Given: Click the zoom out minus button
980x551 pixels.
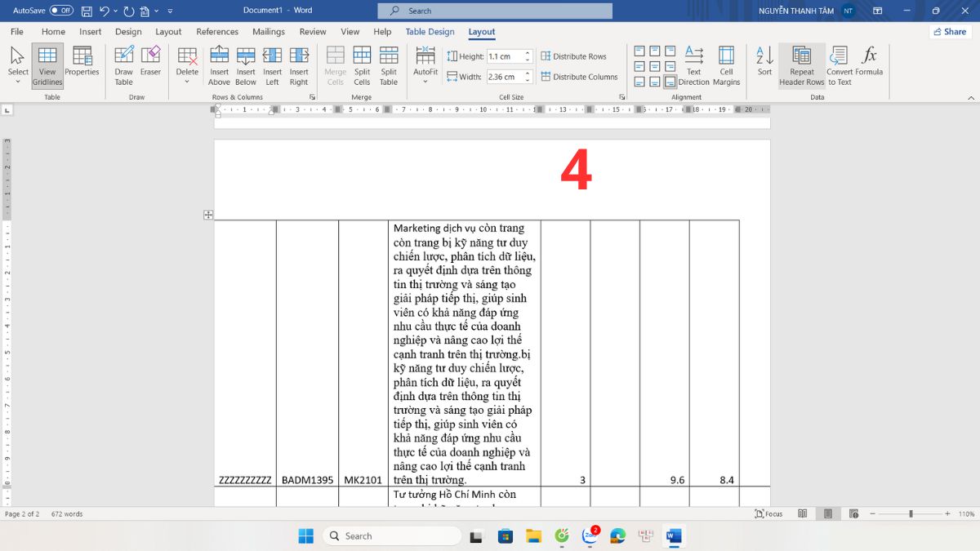Looking at the screenshot, I should coord(874,514).
